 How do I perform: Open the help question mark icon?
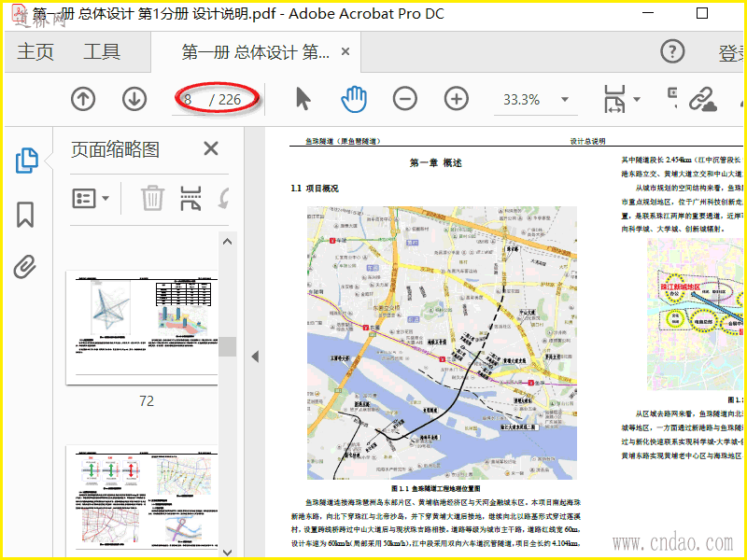[672, 51]
